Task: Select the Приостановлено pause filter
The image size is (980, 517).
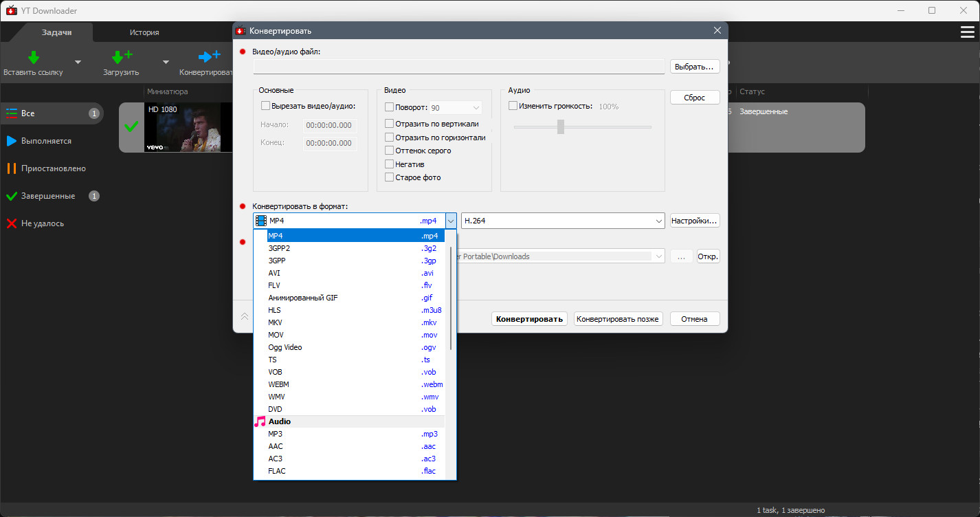Action: point(52,168)
